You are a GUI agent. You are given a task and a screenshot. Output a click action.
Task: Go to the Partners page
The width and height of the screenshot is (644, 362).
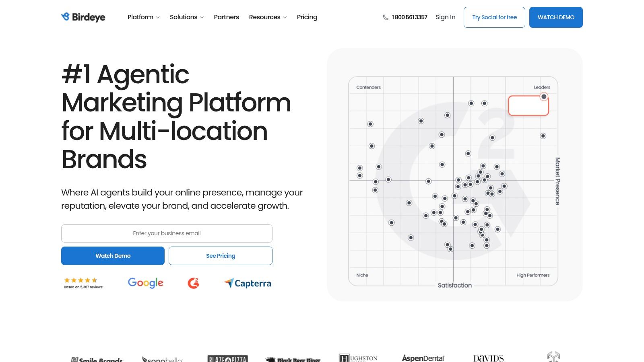(226, 17)
